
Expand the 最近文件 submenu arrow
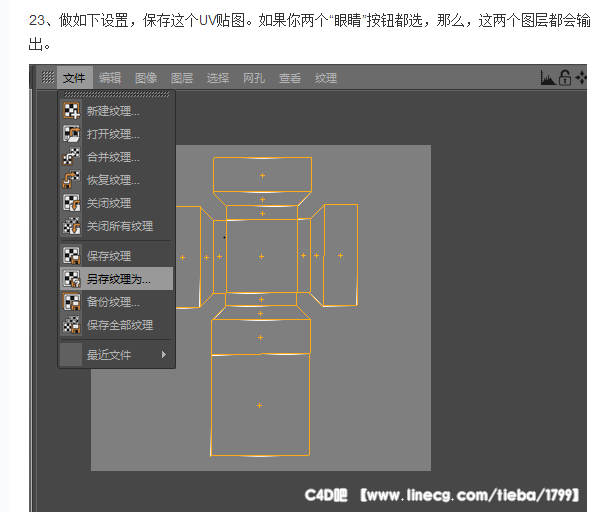click(164, 354)
